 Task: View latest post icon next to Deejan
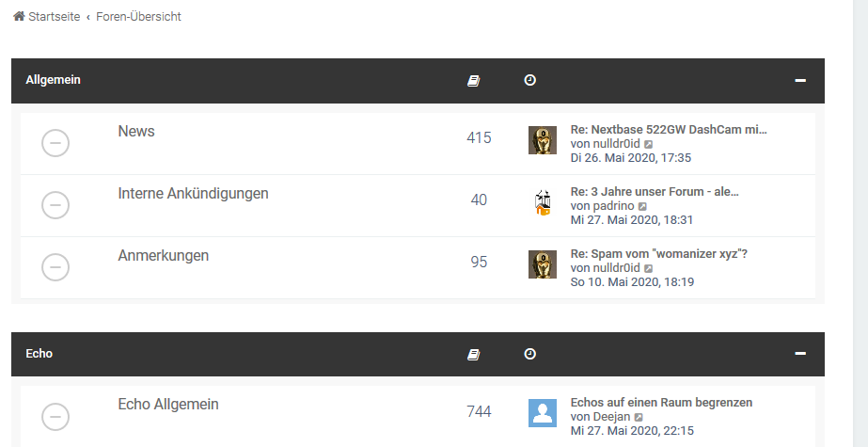click(x=639, y=417)
